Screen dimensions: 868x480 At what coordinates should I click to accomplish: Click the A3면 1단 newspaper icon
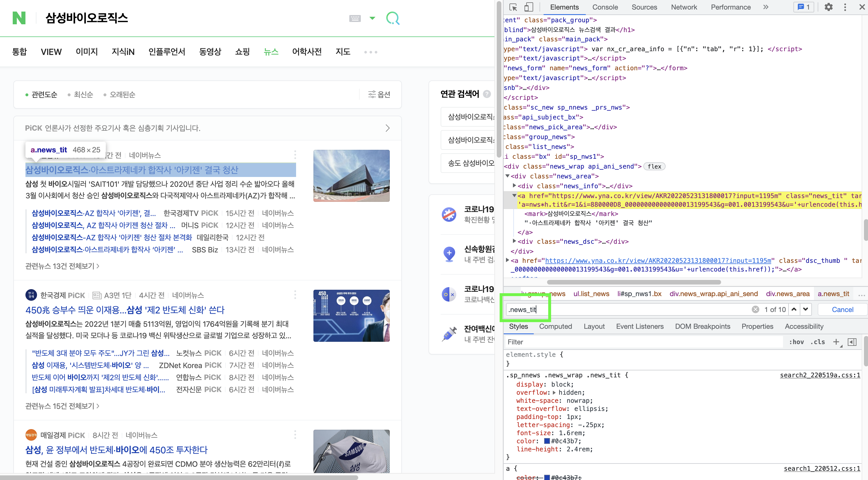point(97,296)
